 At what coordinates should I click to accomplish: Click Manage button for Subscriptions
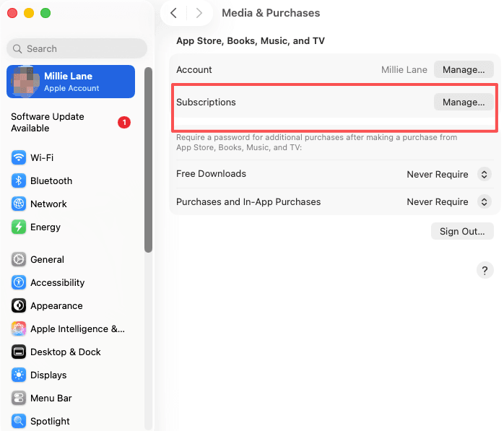pyautogui.click(x=464, y=103)
